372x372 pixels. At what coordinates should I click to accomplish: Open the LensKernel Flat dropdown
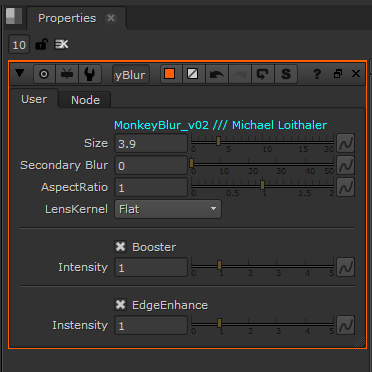pyautogui.click(x=168, y=209)
